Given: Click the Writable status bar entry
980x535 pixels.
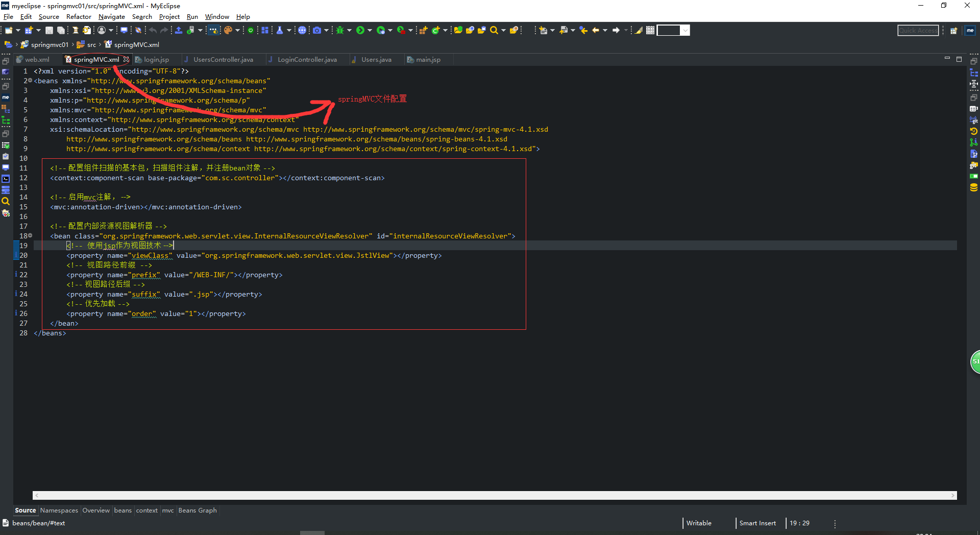Looking at the screenshot, I should (699, 523).
